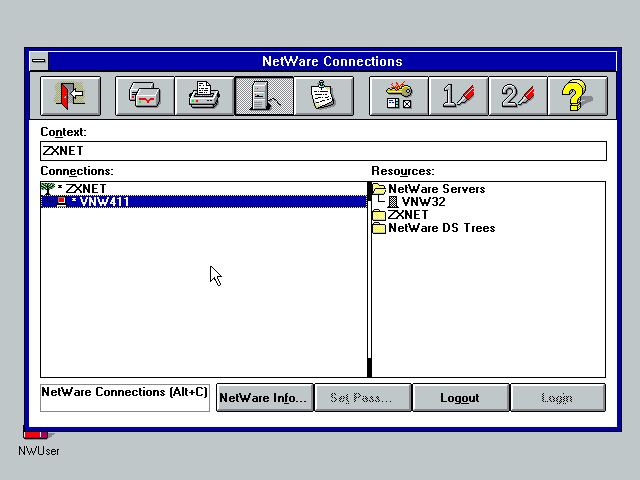Click user-defined button 2 icon

pyautogui.click(x=518, y=96)
